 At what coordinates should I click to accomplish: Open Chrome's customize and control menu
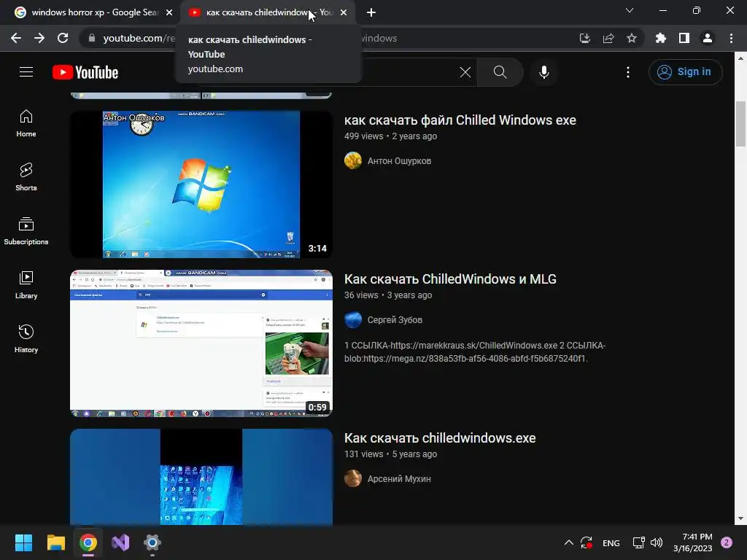731,38
